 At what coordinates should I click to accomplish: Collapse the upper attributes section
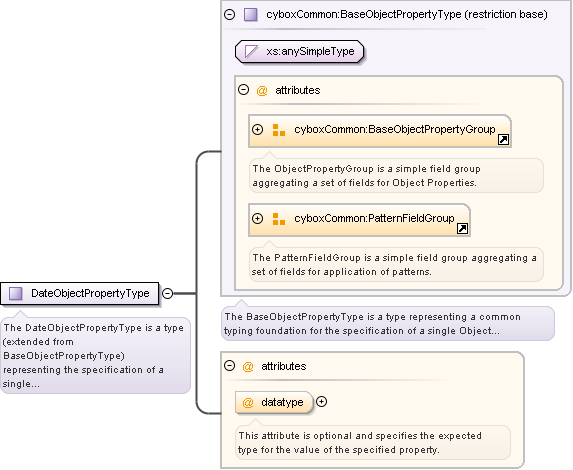click(x=243, y=90)
